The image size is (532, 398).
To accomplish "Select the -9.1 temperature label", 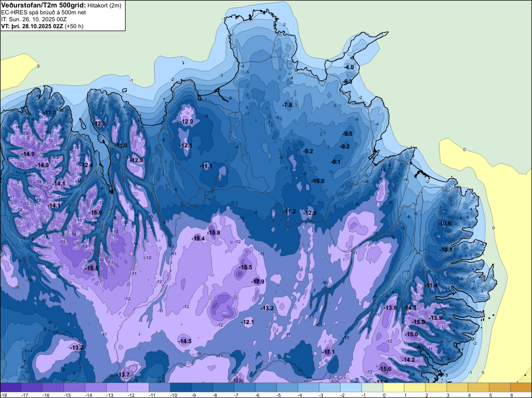I will 336,162.
